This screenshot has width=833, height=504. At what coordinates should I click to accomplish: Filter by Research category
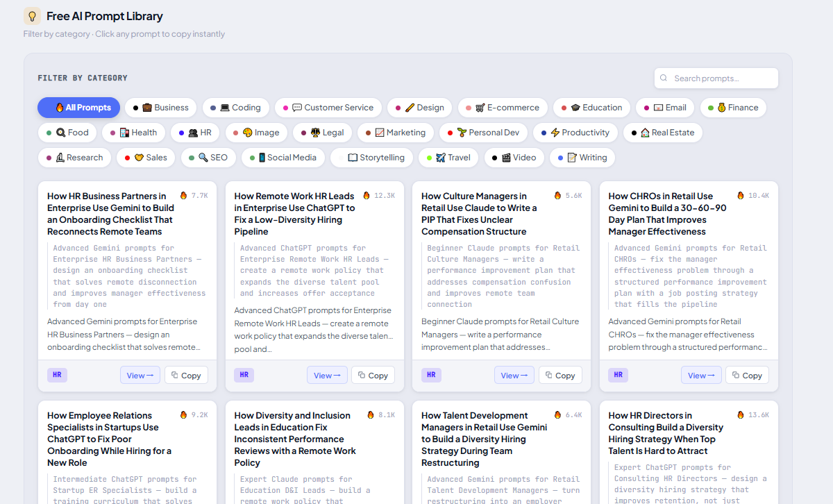(74, 158)
